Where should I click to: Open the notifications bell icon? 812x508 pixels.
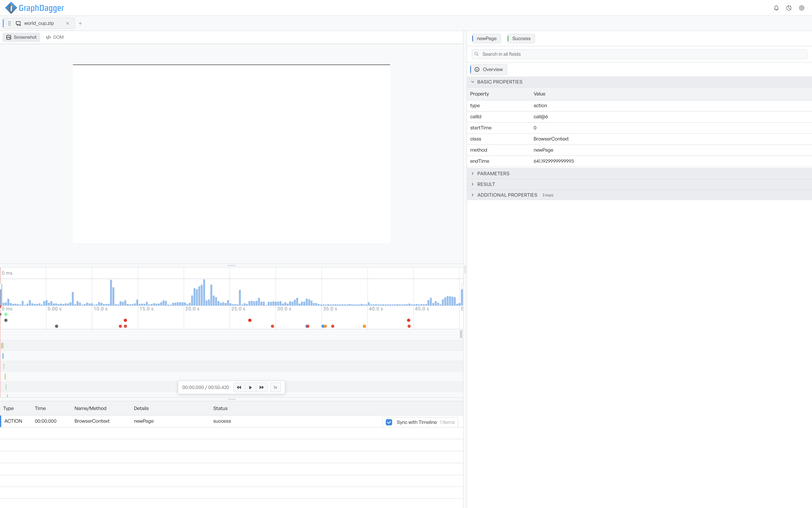[x=776, y=8]
